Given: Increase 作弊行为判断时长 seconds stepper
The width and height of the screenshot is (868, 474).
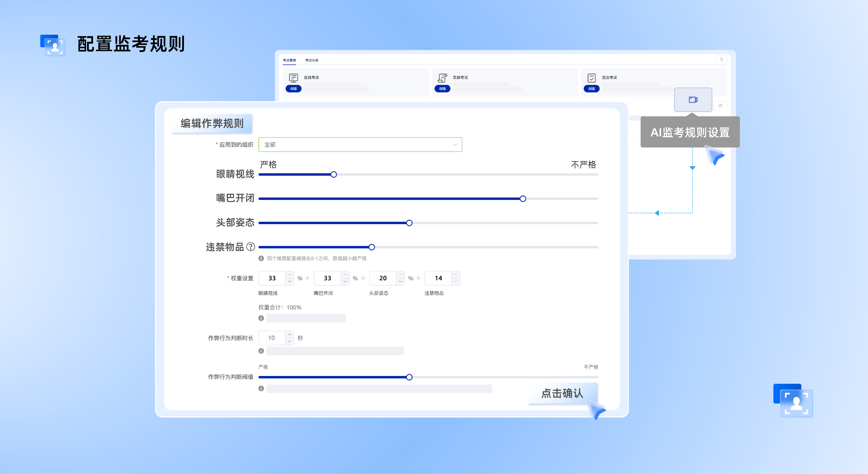Looking at the screenshot, I should coord(289,334).
